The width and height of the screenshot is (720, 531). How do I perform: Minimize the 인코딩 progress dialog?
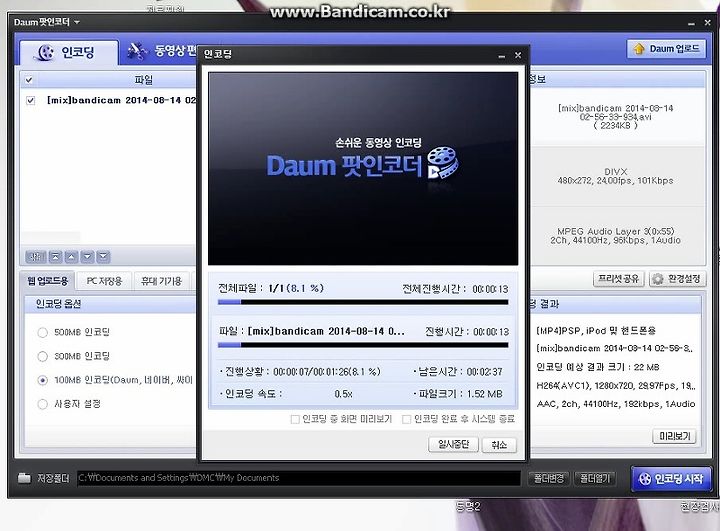(501, 56)
